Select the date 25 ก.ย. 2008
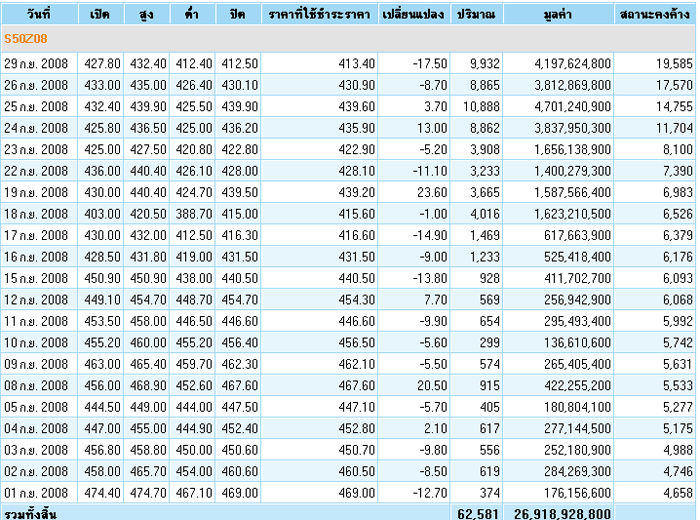This screenshot has width=700, height=520. (36, 107)
